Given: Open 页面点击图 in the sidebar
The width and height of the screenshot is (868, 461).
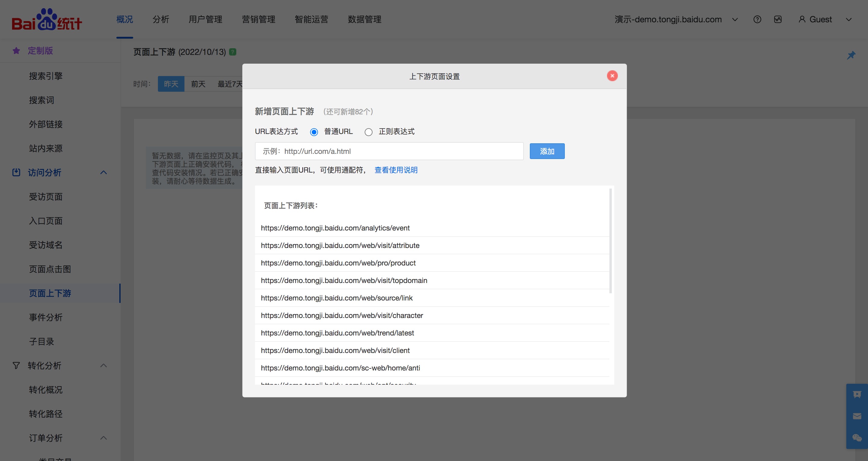Looking at the screenshot, I should coord(50,269).
